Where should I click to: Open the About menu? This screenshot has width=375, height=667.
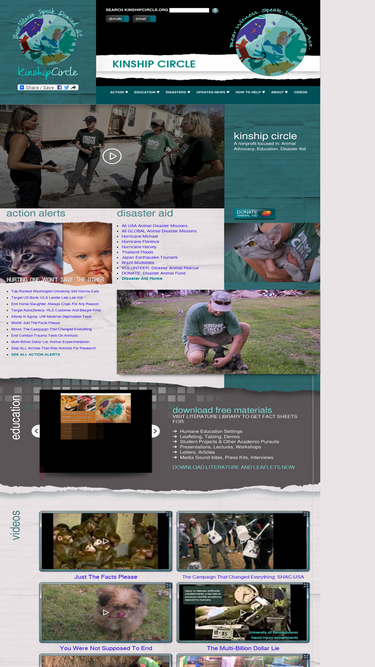click(279, 92)
